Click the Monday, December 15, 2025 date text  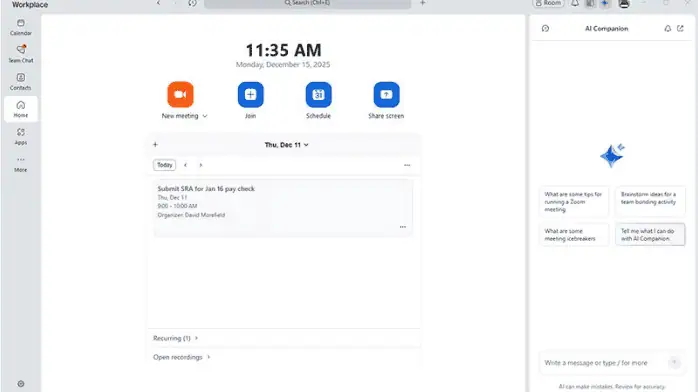283,65
